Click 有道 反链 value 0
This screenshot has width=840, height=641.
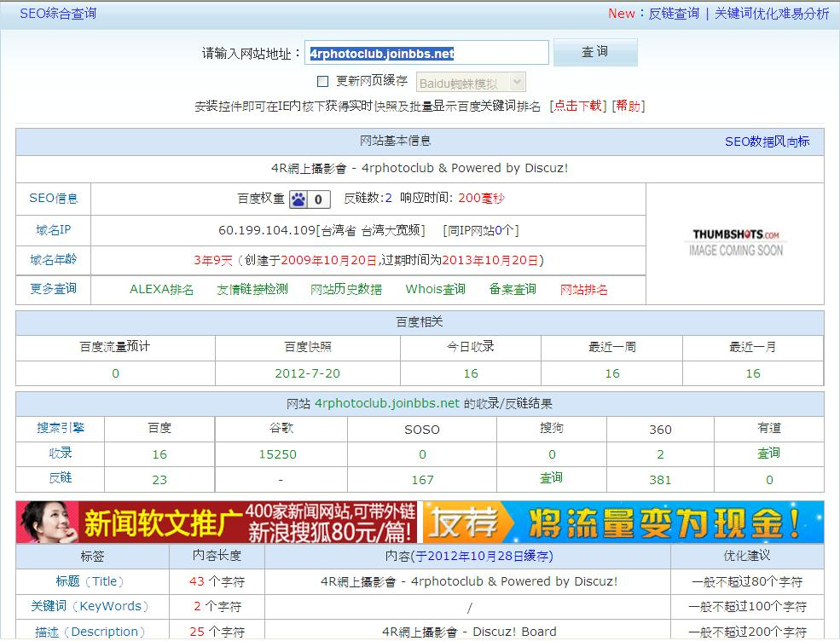tap(769, 481)
